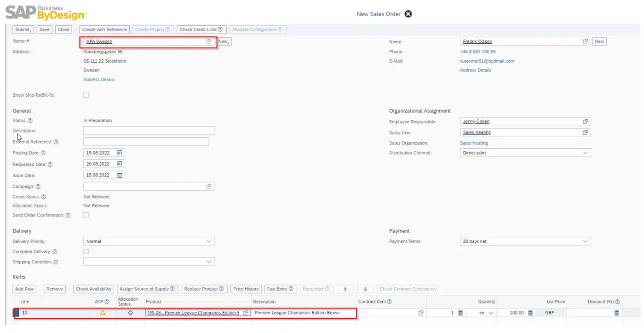The image size is (644, 333).
Task: Tick Send Order Confirmation checkbox
Action: (86, 215)
